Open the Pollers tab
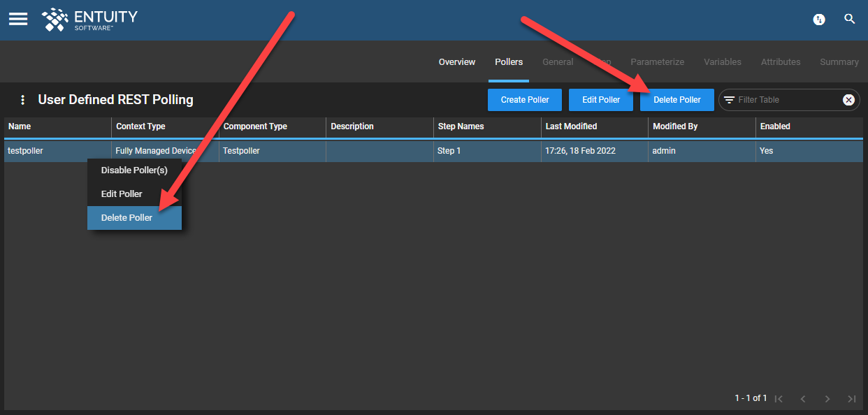The image size is (868, 415). tap(509, 61)
